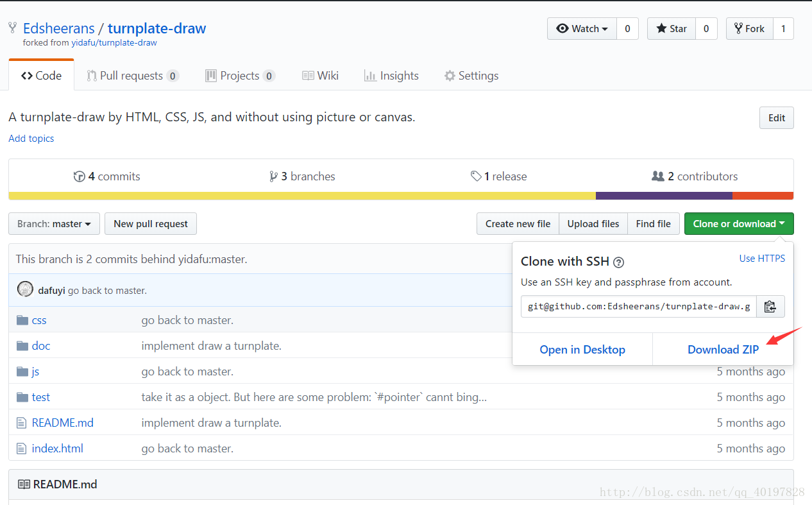
Task: Click Find file button
Action: (654, 223)
